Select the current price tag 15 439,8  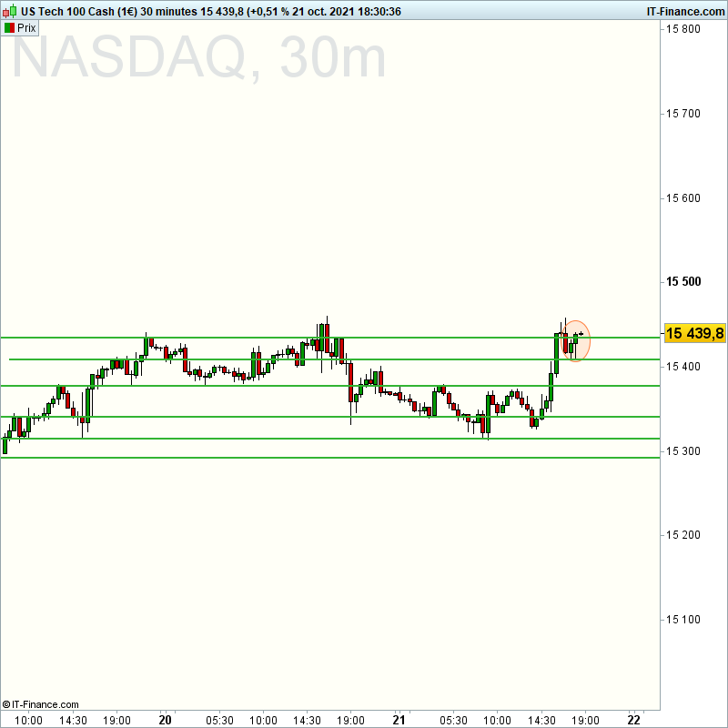tap(694, 333)
